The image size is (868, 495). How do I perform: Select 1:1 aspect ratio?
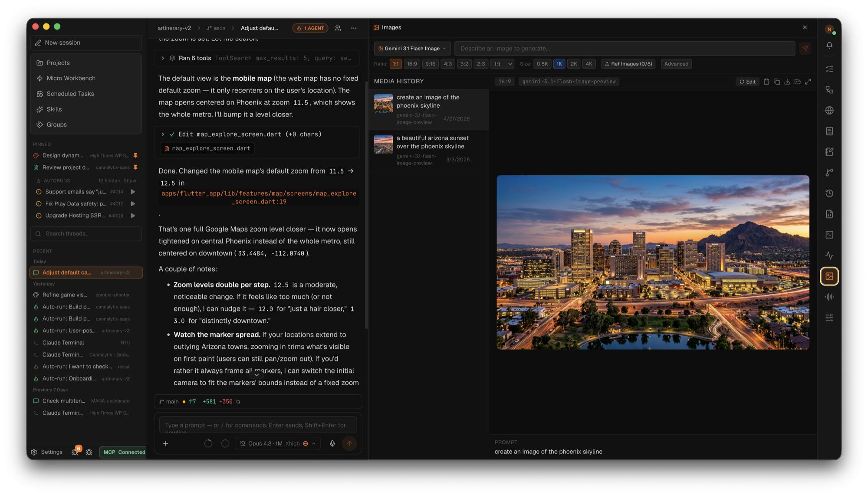(395, 64)
